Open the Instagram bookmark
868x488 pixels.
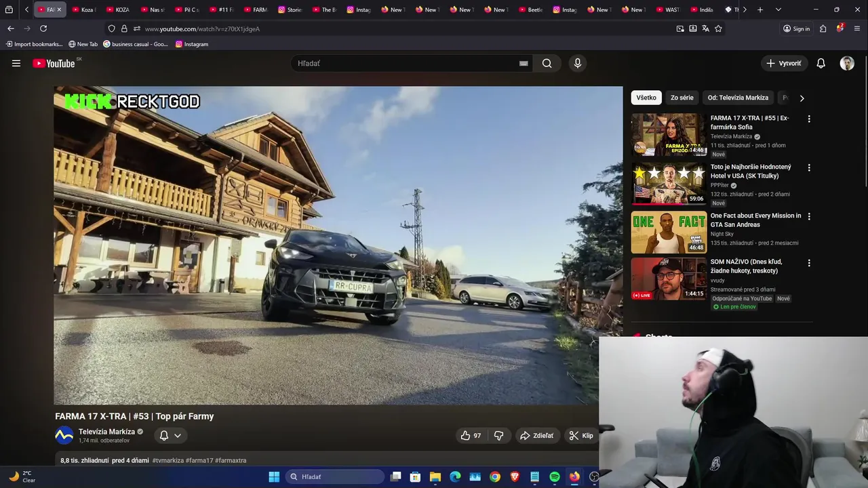click(192, 44)
